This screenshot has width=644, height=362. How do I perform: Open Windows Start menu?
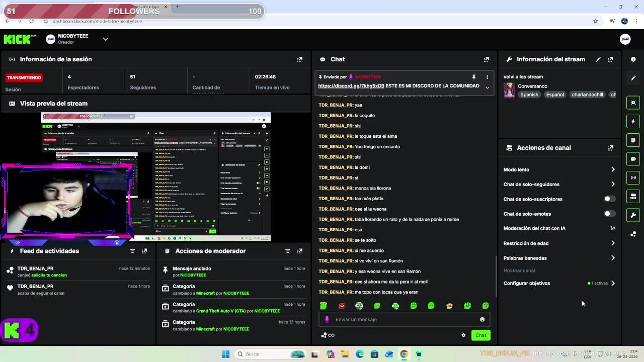pos(225,354)
